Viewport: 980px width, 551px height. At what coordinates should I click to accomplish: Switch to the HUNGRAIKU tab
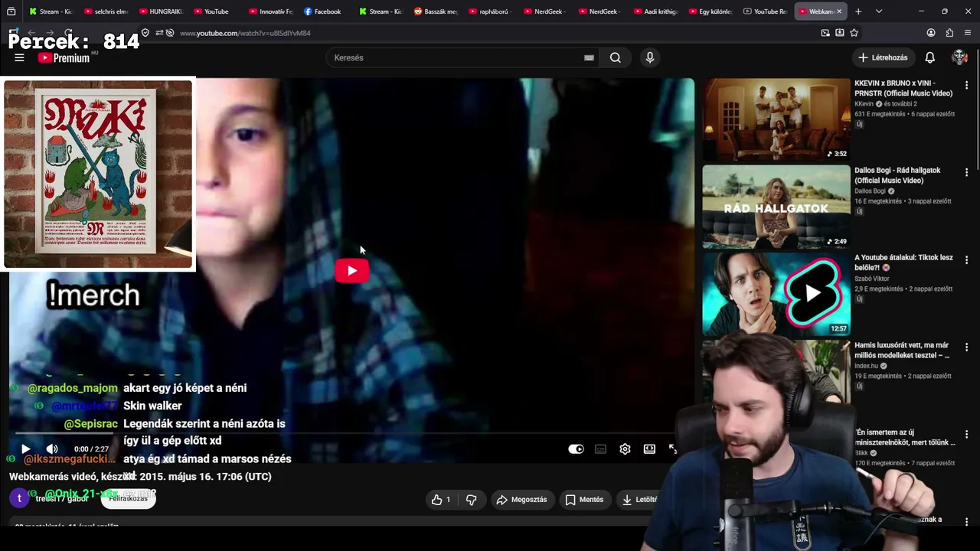pyautogui.click(x=162, y=11)
